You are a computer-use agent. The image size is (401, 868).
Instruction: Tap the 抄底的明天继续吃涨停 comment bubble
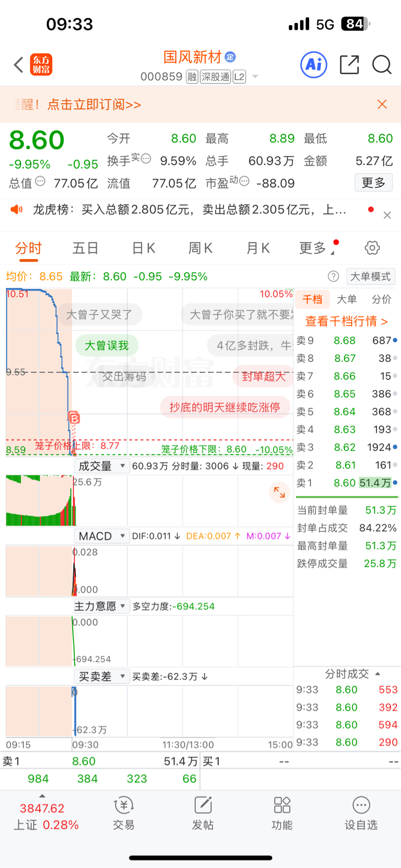coord(225,407)
